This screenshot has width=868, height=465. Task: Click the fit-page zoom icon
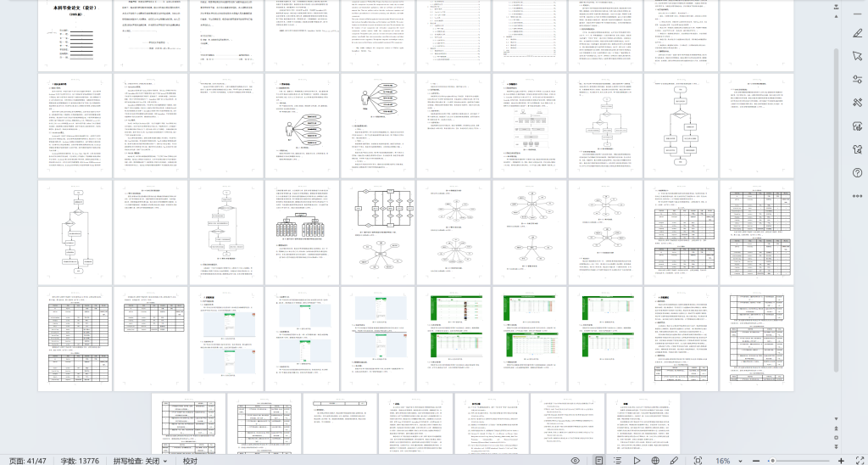tap(698, 461)
